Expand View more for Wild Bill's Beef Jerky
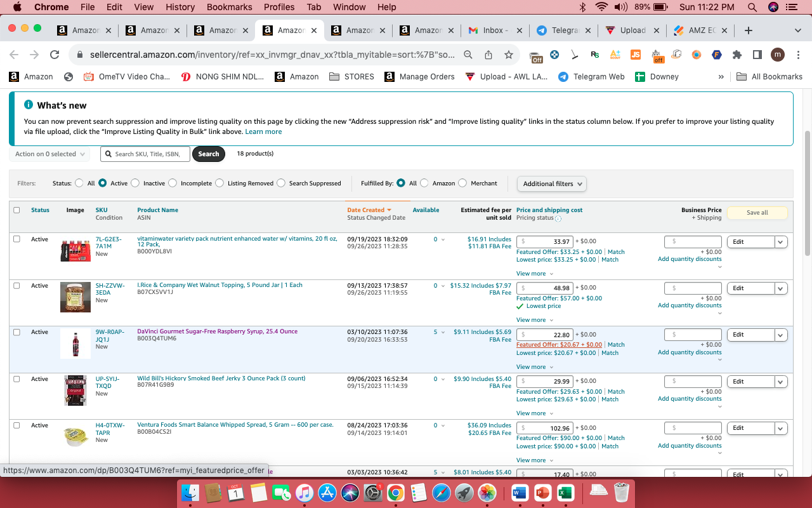The image size is (812, 508). pyautogui.click(x=534, y=413)
